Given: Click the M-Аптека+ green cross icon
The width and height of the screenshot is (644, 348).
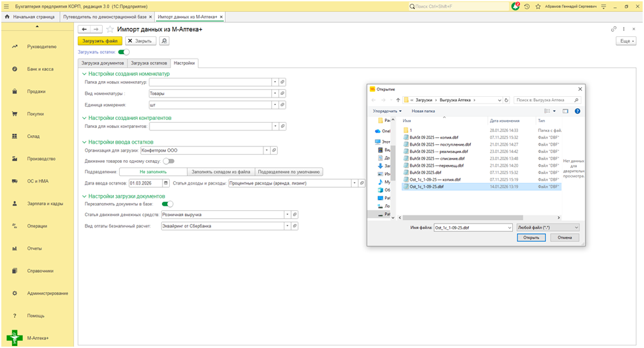Looking at the screenshot, I should (14, 337).
